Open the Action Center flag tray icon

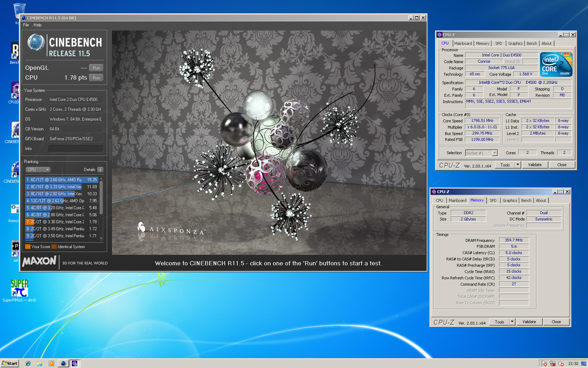[544, 363]
